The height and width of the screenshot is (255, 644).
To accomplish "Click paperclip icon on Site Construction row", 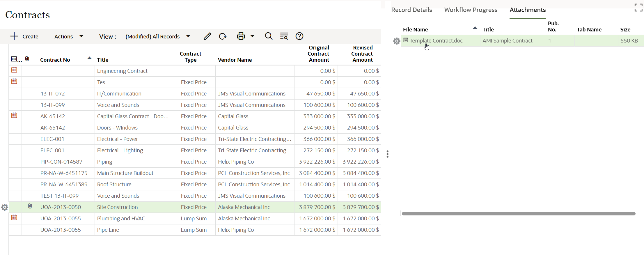I will coord(30,206).
